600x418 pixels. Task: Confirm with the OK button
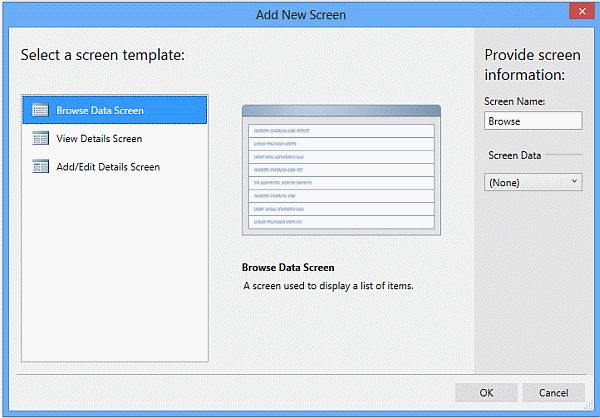[486, 393]
